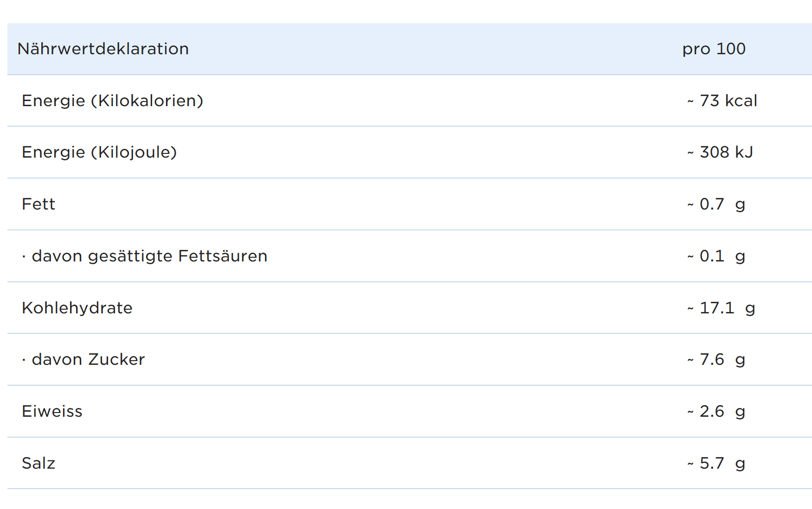Image resolution: width=812 pixels, height=509 pixels.
Task: Select the Energie (Kilojoule) row label
Action: click(99, 152)
